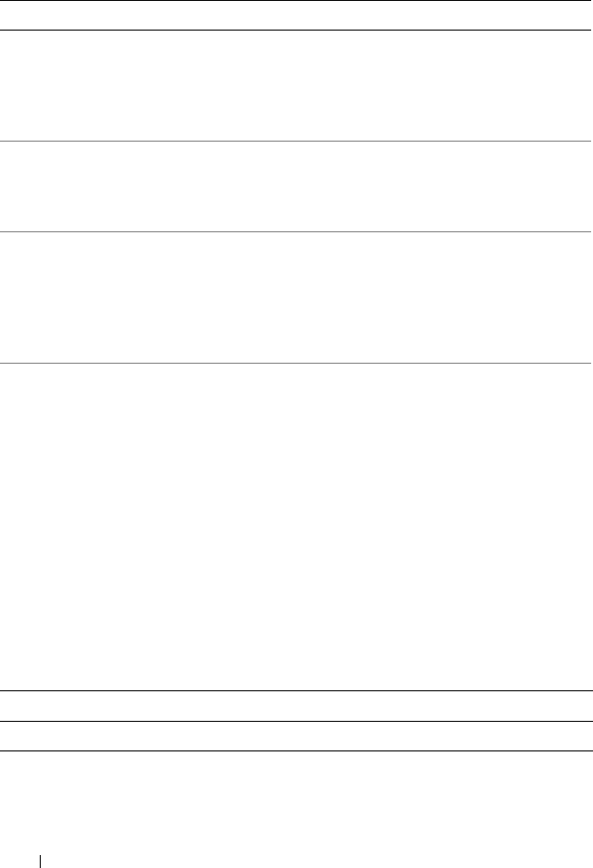Click the second blank table row
This screenshot has width=593, height=868.
click(296, 186)
